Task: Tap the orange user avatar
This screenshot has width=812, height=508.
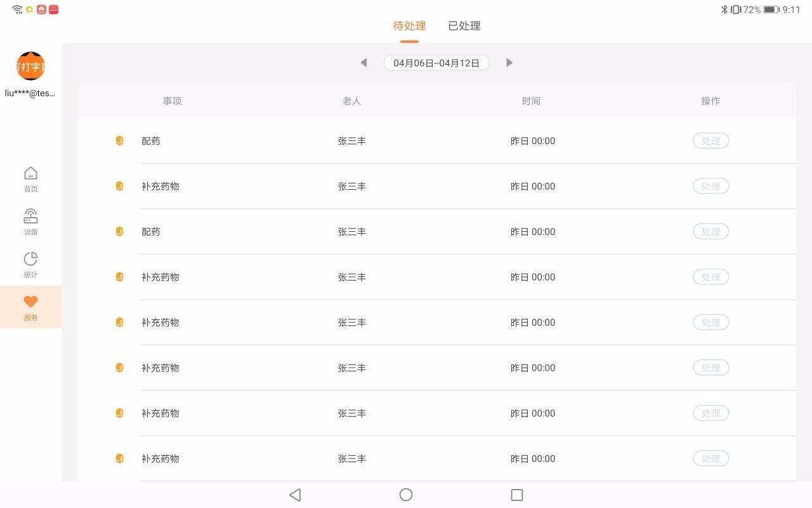Action: (x=30, y=66)
